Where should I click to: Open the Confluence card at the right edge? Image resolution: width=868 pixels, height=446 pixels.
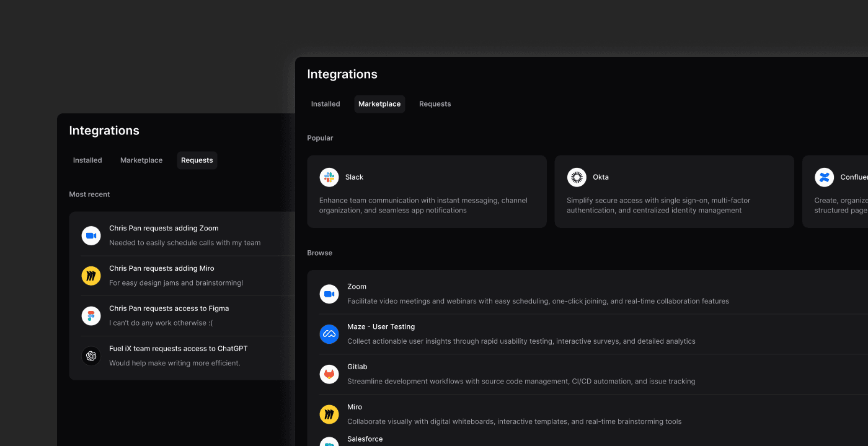pos(835,191)
